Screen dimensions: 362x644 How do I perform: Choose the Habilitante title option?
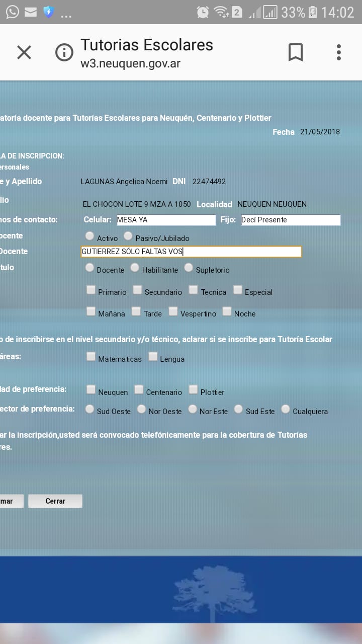click(x=135, y=268)
